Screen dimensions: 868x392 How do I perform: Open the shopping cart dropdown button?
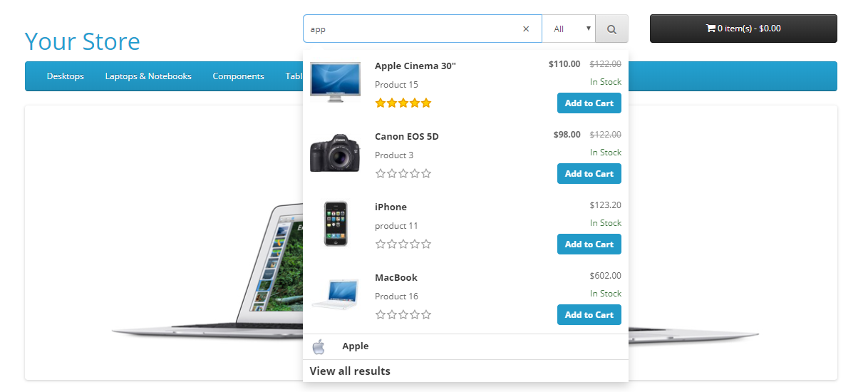[x=743, y=29]
